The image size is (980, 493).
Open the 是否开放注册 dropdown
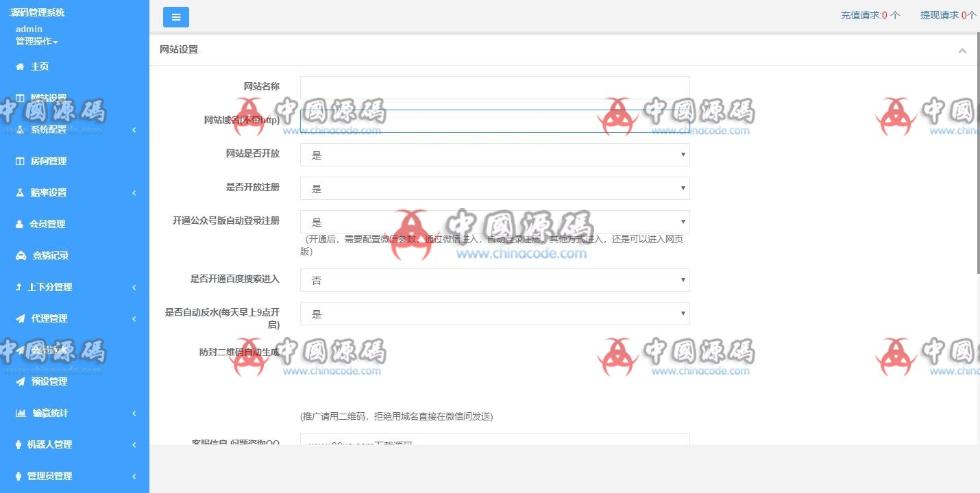click(495, 188)
